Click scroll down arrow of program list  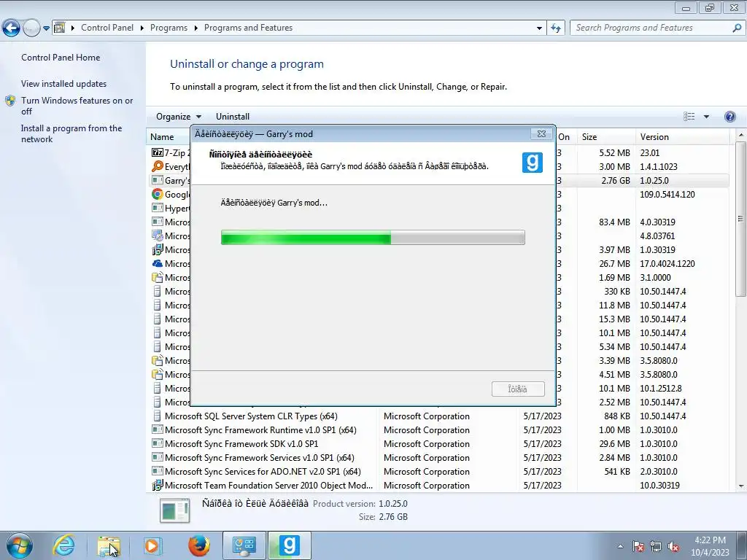coord(740,486)
